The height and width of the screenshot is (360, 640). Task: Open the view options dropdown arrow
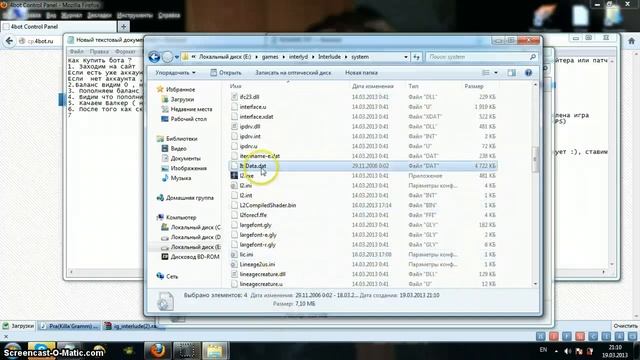(x=496, y=73)
